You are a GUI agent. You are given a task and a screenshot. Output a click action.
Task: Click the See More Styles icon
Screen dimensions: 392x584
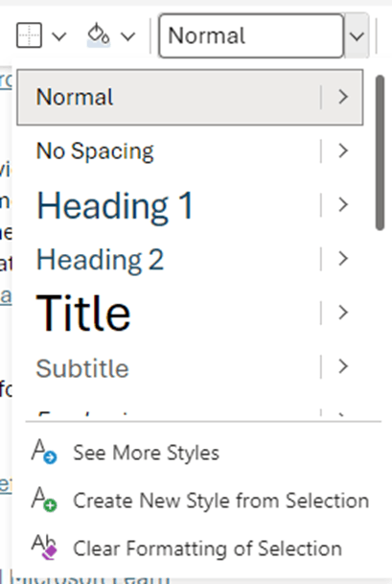(44, 452)
